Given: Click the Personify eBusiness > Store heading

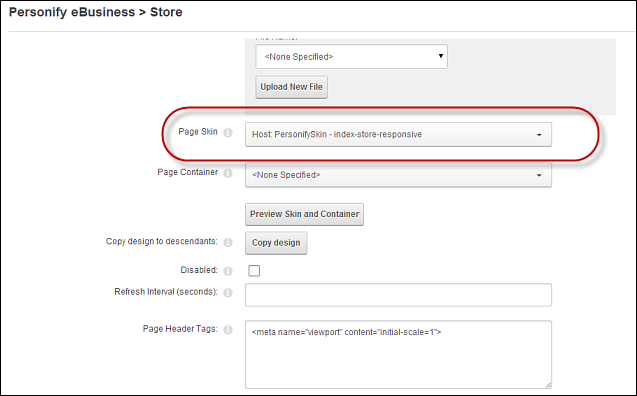Looking at the screenshot, I should pyautogui.click(x=95, y=12).
